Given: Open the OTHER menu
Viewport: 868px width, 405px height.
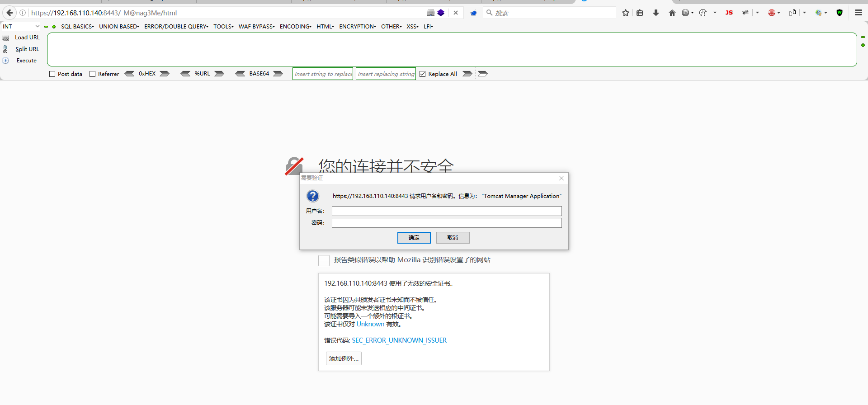Looking at the screenshot, I should coord(392,27).
